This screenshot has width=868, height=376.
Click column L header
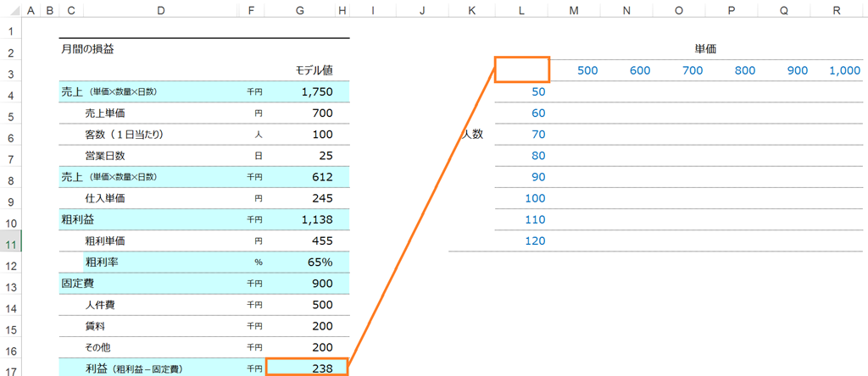[522, 9]
